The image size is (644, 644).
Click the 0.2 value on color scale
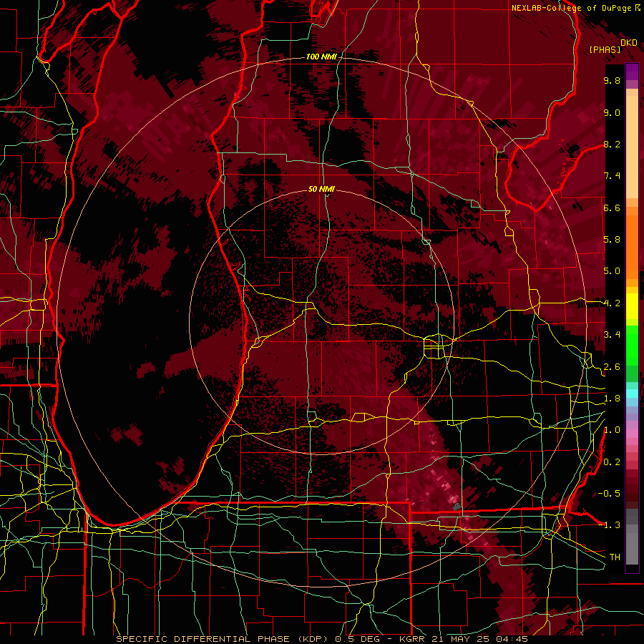pos(612,462)
